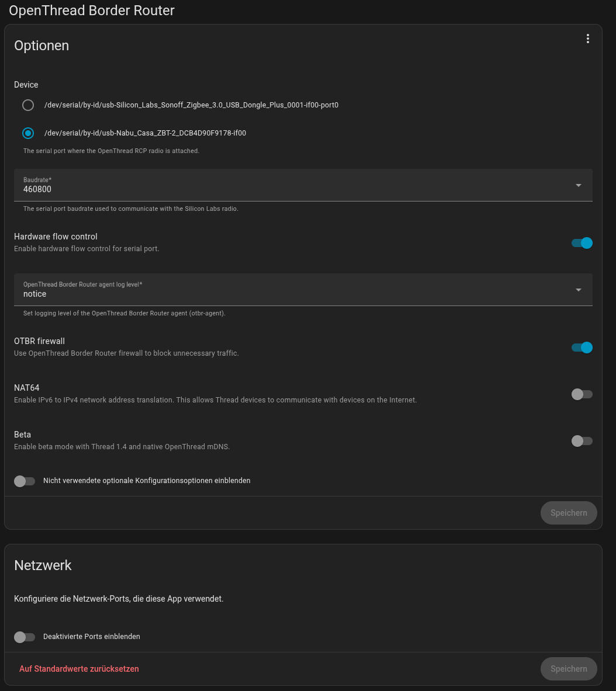Click Auf Standardwerte zurücksetzen
616x691 pixels.
click(79, 669)
